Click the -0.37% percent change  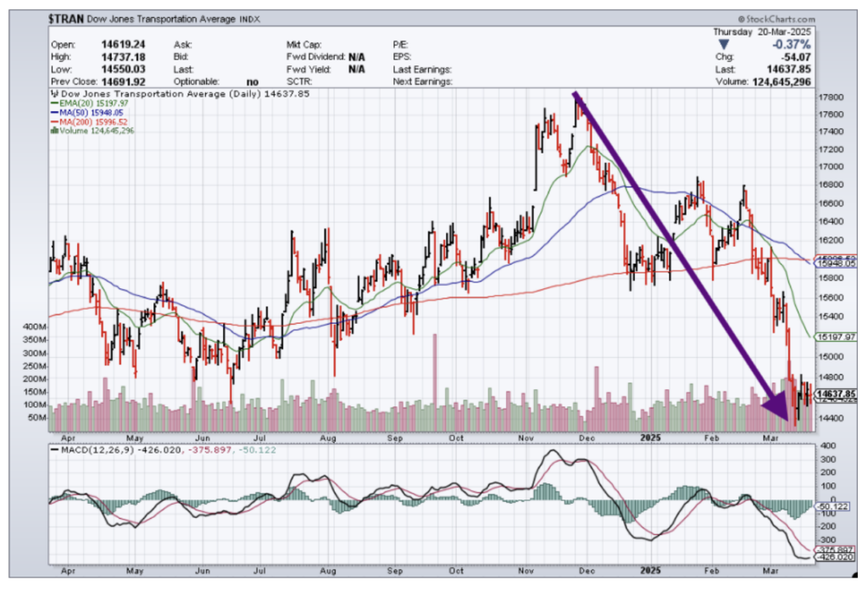[791, 44]
